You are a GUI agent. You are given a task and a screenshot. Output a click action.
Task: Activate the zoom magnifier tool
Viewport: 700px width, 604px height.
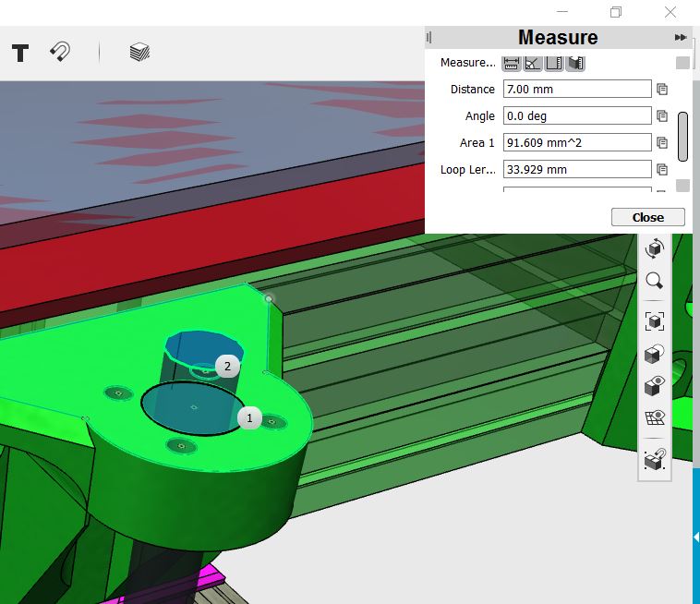pos(654,281)
